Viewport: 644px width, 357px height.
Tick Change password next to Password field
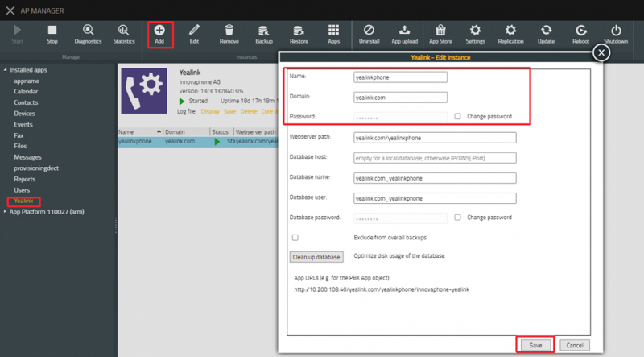[457, 116]
